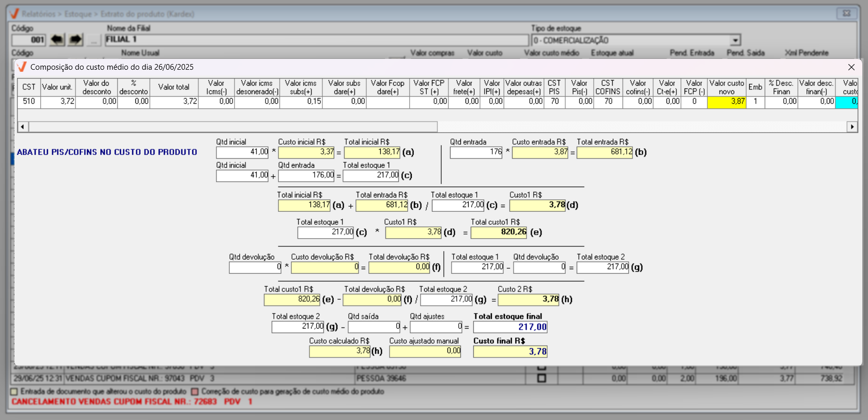Click the next filial right arrow button
The width and height of the screenshot is (868, 420).
coord(76,40)
